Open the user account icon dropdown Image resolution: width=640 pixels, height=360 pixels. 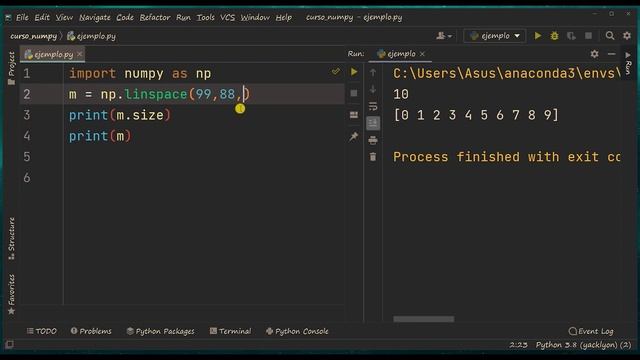pyautogui.click(x=444, y=36)
